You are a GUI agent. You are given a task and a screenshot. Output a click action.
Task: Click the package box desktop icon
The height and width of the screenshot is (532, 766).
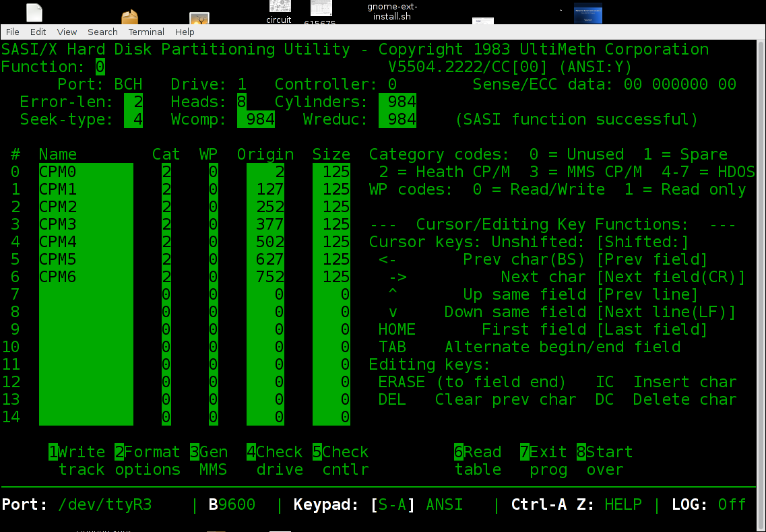[130, 18]
